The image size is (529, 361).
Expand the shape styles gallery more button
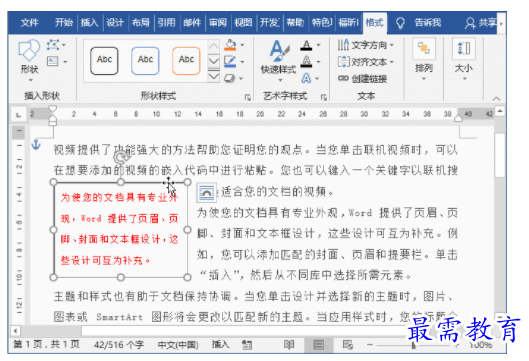214,77
